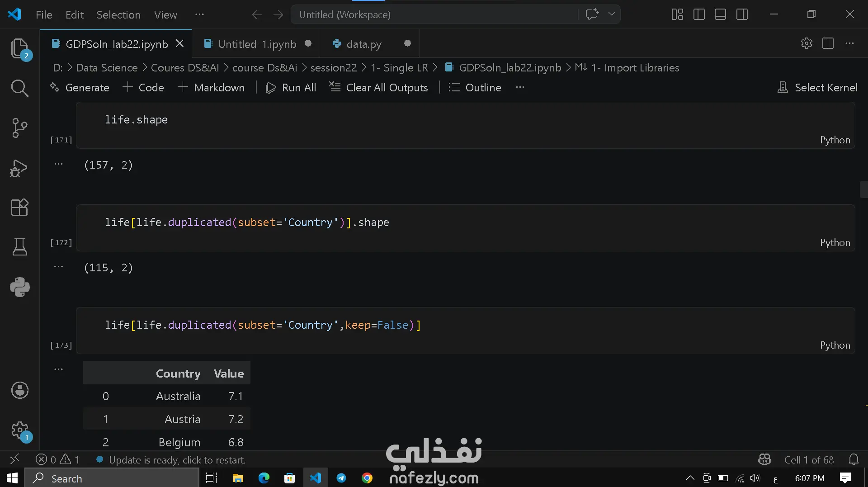The height and width of the screenshot is (487, 868).
Task: Change language mode of cell 172
Action: point(835,242)
